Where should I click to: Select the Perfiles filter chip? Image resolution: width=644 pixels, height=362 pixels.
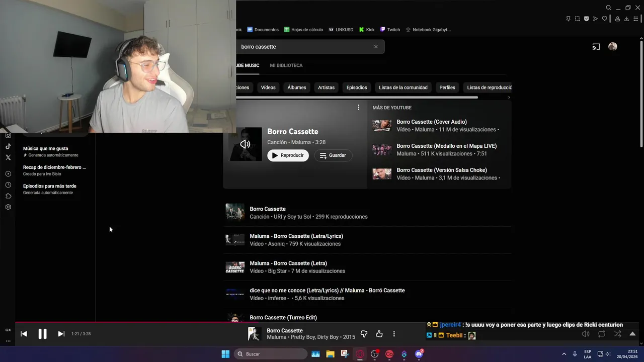point(447,87)
